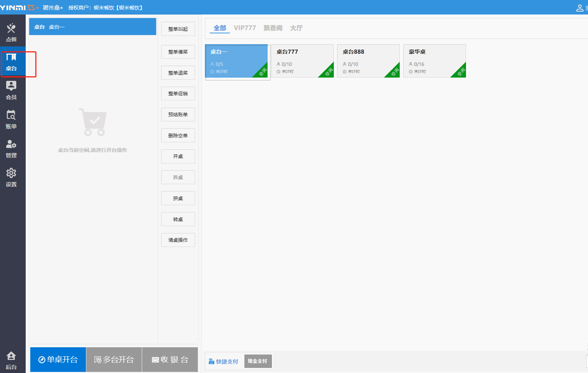Click the 多台开台 button
The image size is (588, 373).
click(x=114, y=360)
